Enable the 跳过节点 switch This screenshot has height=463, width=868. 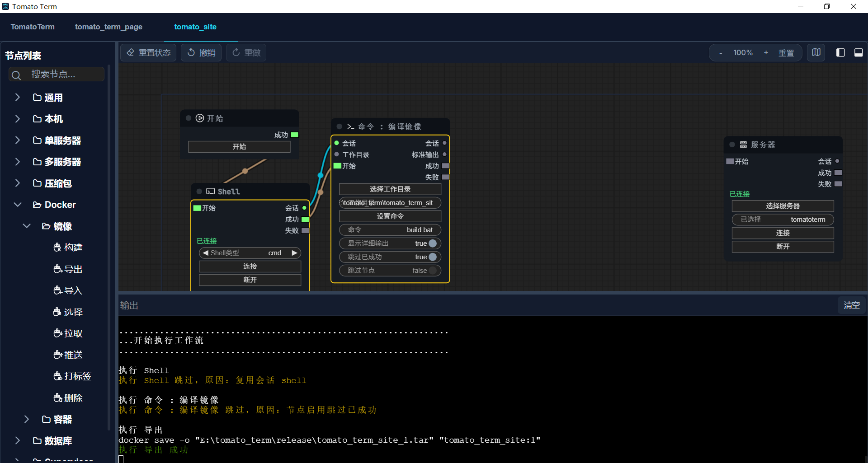pos(432,271)
